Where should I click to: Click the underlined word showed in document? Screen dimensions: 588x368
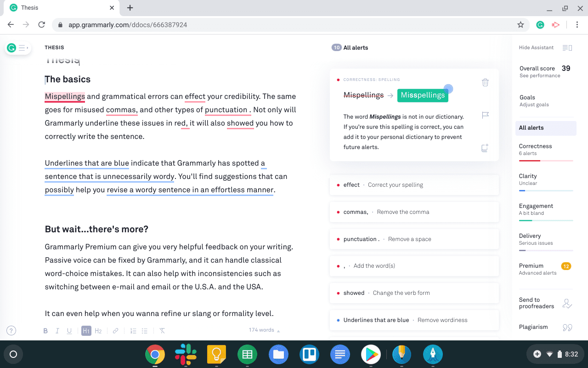240,123
